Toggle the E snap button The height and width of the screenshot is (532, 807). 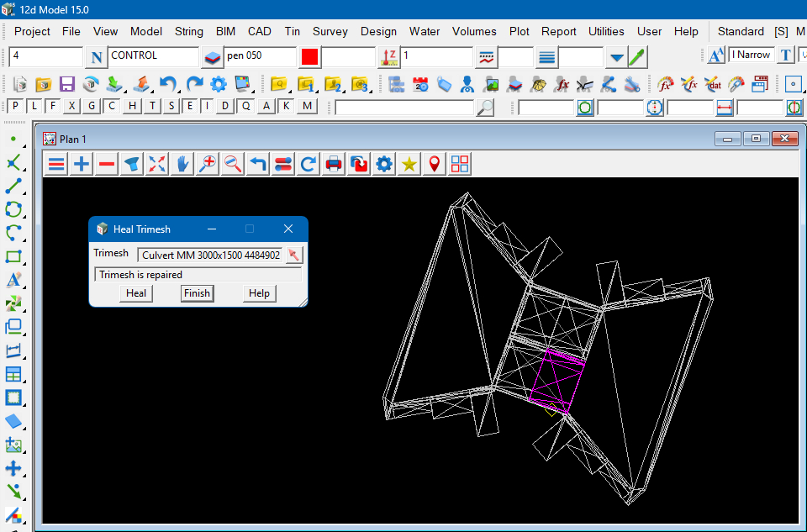(x=190, y=106)
